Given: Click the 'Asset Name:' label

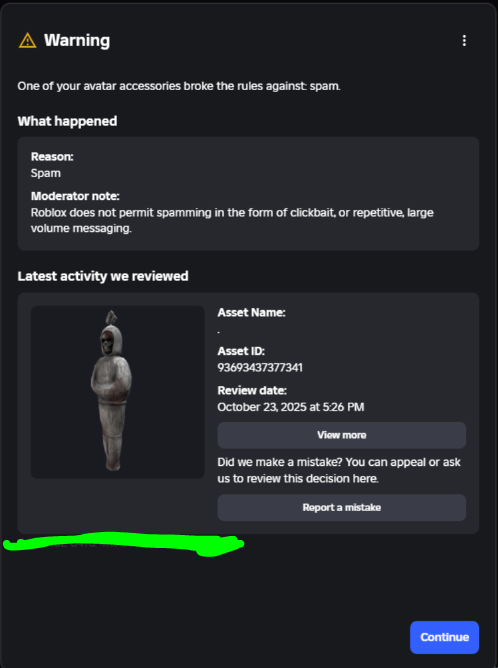Looking at the screenshot, I should [251, 313].
